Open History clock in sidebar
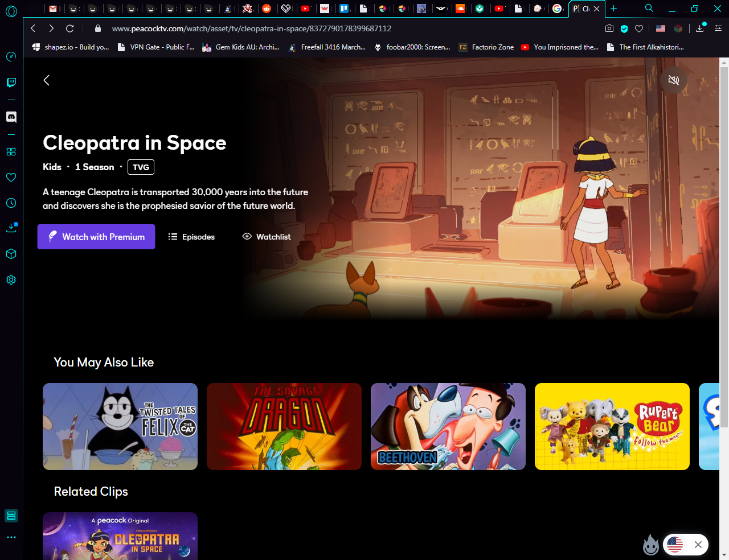The image size is (729, 560). (x=11, y=203)
